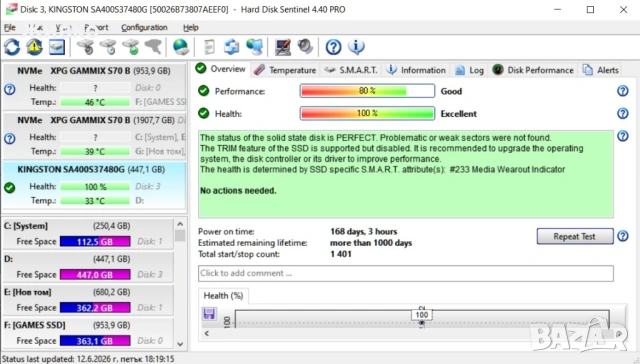The height and width of the screenshot is (364, 640).
Task: Open the File menu
Action: point(10,27)
